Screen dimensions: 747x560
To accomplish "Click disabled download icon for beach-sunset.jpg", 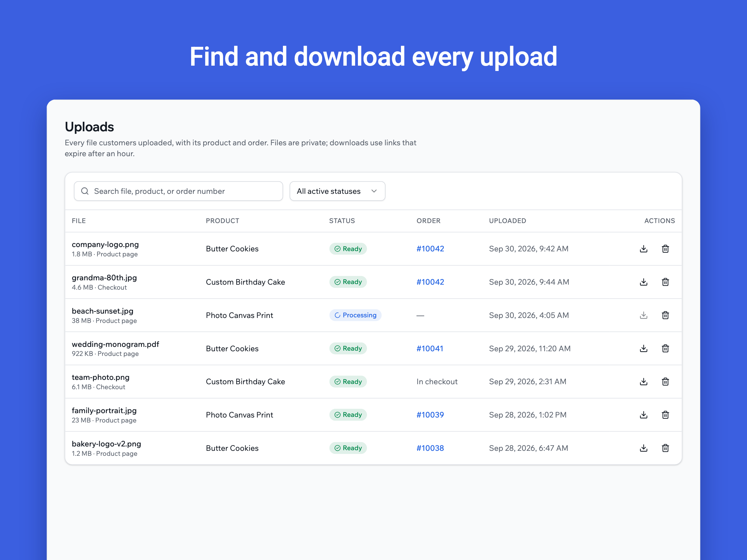I will coord(643,315).
